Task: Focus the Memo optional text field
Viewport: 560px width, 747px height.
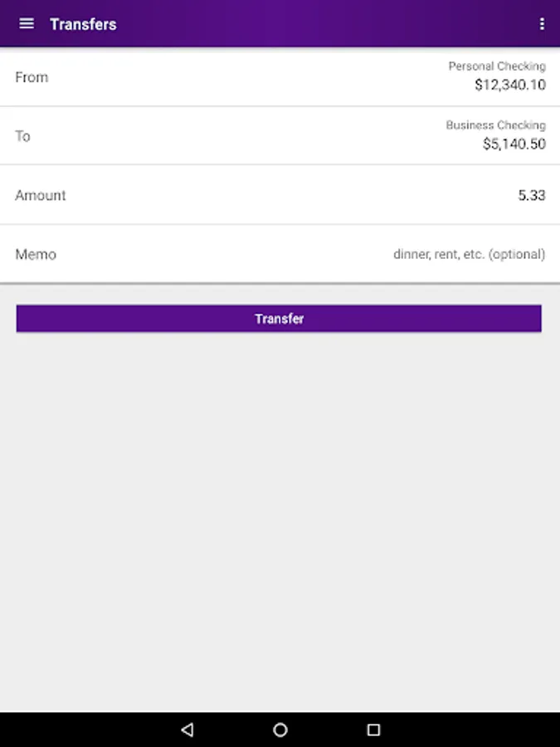Action: tap(469, 255)
